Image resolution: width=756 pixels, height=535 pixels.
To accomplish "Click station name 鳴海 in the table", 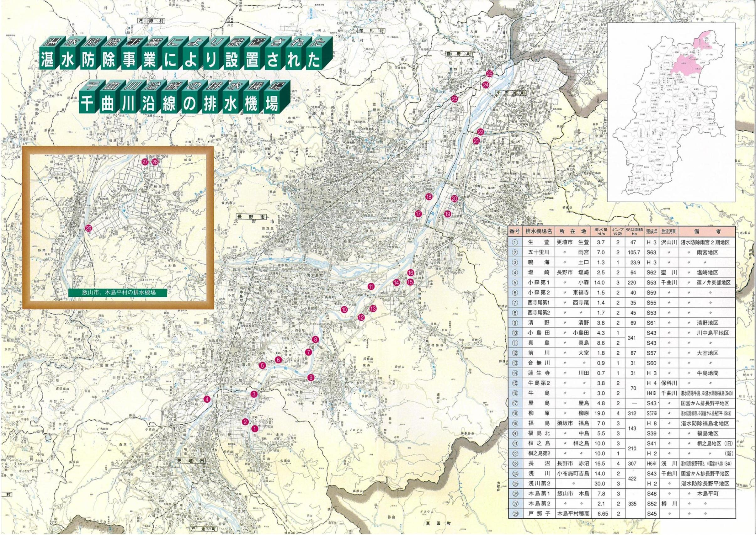I will coord(539,262).
